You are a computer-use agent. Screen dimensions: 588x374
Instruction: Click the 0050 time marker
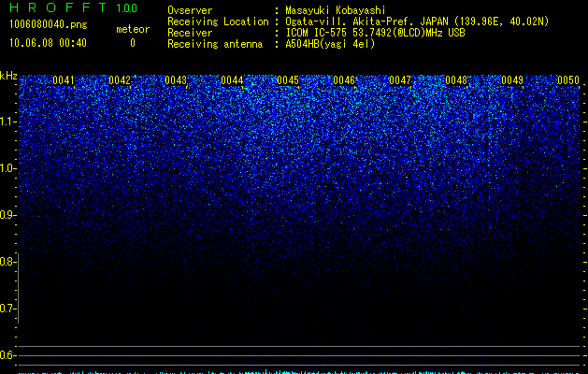click(x=568, y=80)
